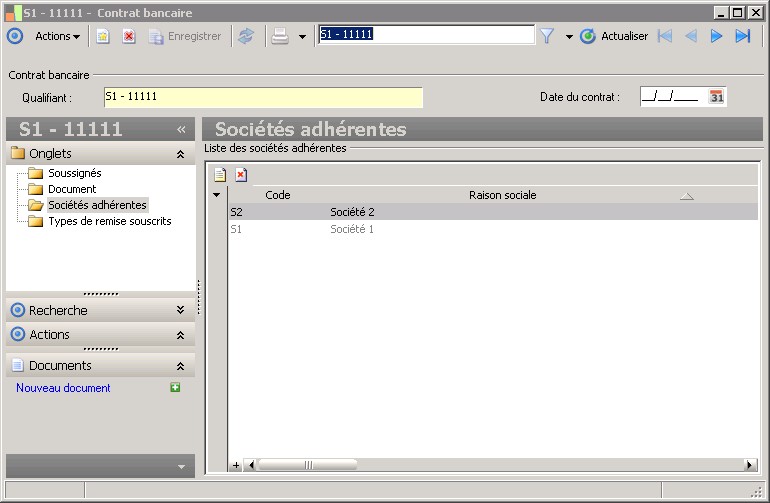
Task: Jump to the last record arrow
Action: 742,36
